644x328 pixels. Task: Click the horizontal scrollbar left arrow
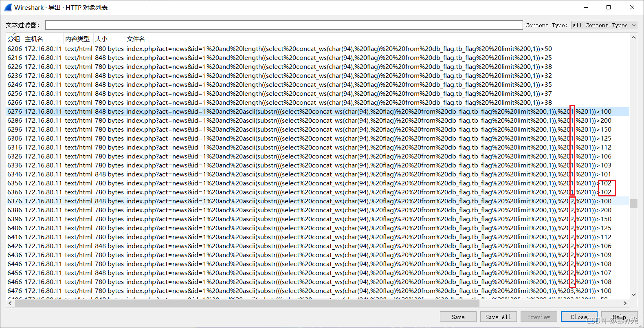point(10,303)
